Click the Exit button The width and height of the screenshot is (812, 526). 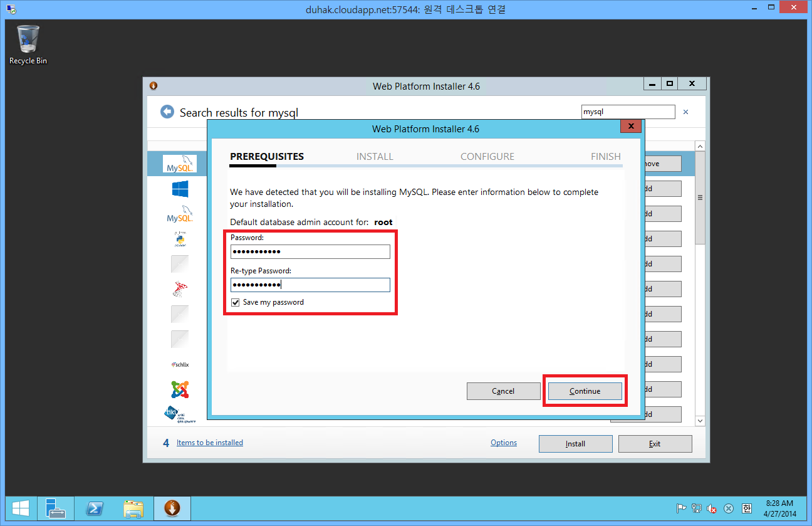(x=655, y=444)
